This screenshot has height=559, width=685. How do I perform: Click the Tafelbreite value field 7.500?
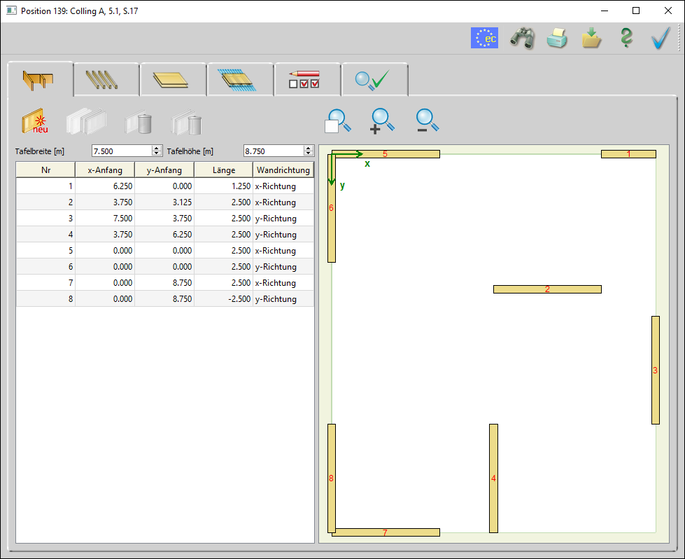[x=120, y=151]
